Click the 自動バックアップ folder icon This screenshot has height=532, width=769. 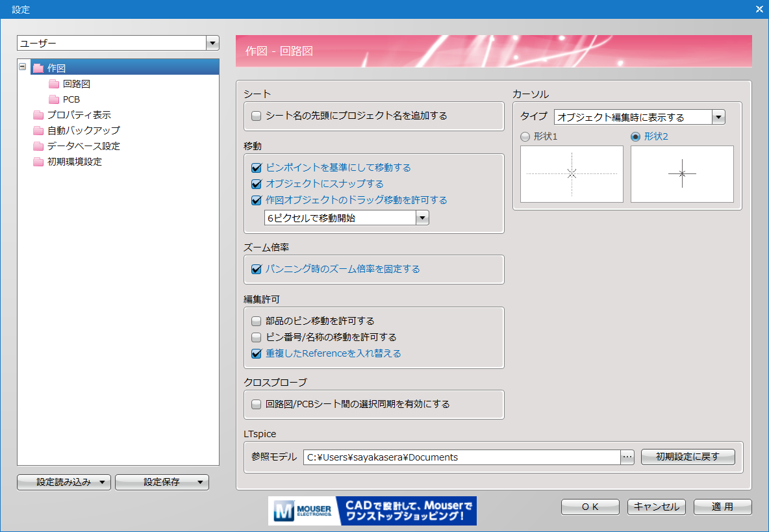pyautogui.click(x=38, y=131)
